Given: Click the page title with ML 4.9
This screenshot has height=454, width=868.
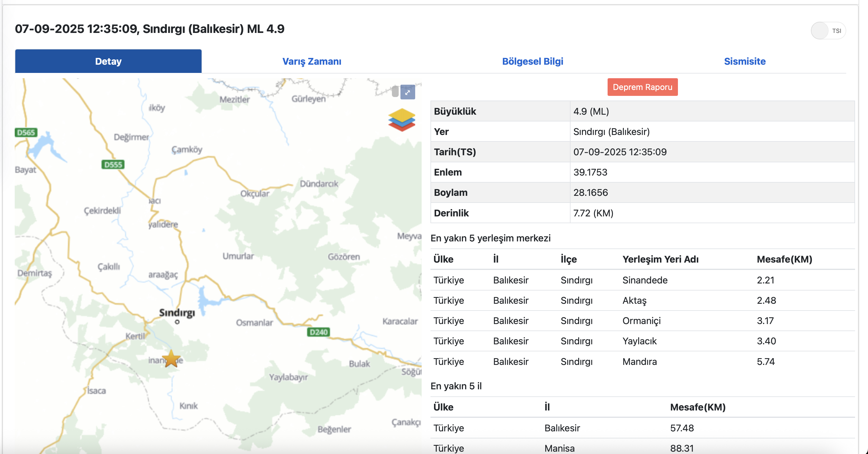Looking at the screenshot, I should click(149, 29).
